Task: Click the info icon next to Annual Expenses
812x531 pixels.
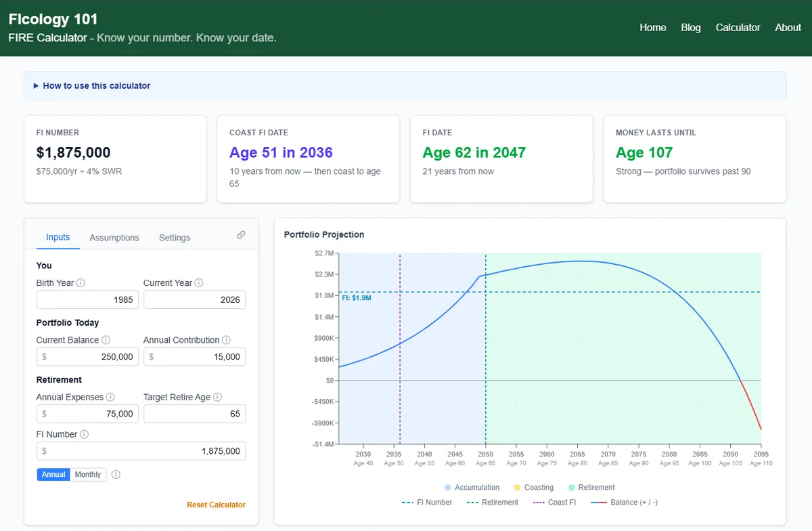Action: [x=110, y=397]
